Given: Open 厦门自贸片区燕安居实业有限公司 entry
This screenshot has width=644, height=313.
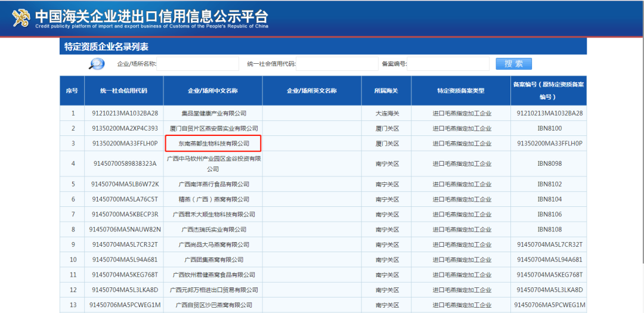Looking at the screenshot, I should tap(213, 128).
